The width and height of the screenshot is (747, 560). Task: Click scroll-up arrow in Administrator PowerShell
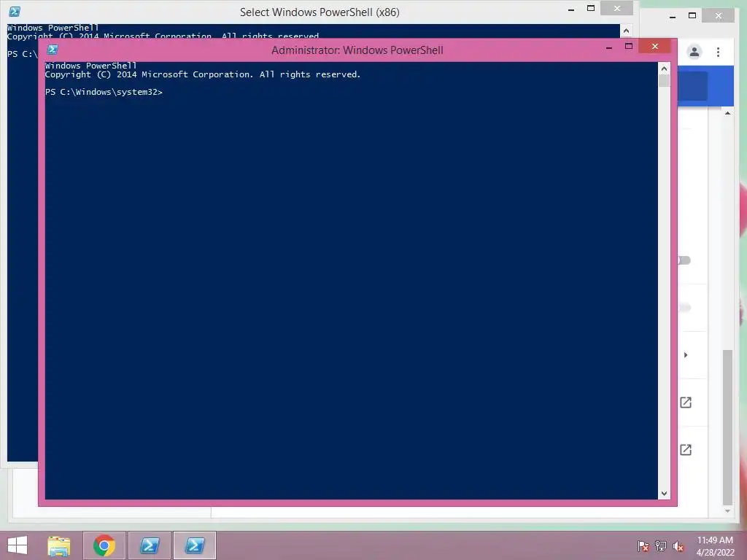[664, 69]
